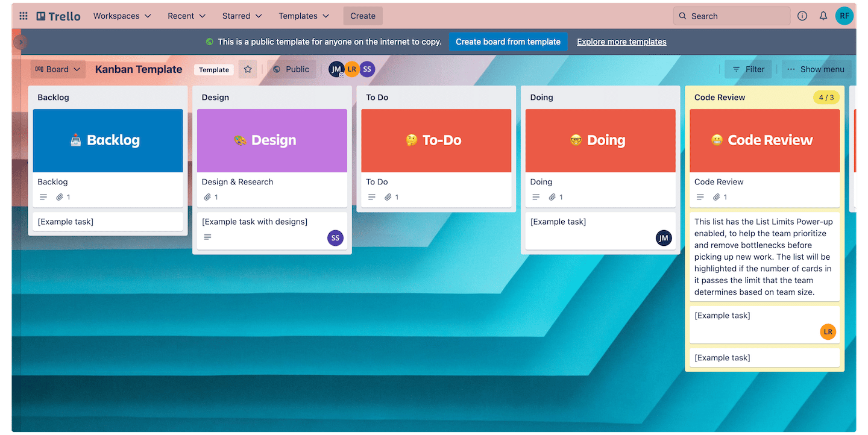This screenshot has height=435, width=868.
Task: Open the notifications bell
Action: tap(823, 16)
